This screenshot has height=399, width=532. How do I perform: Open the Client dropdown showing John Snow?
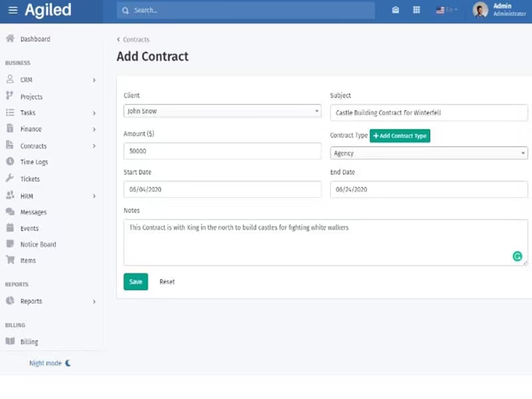[x=222, y=111]
